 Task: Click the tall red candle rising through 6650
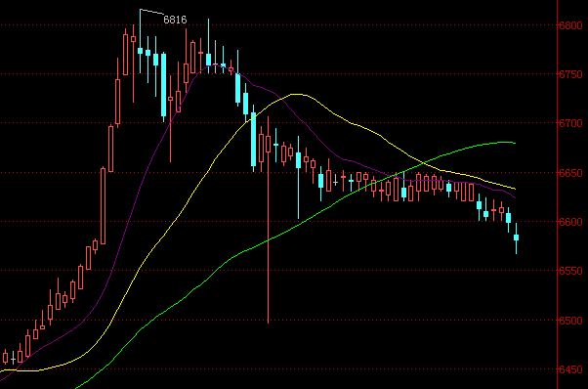coord(104,205)
